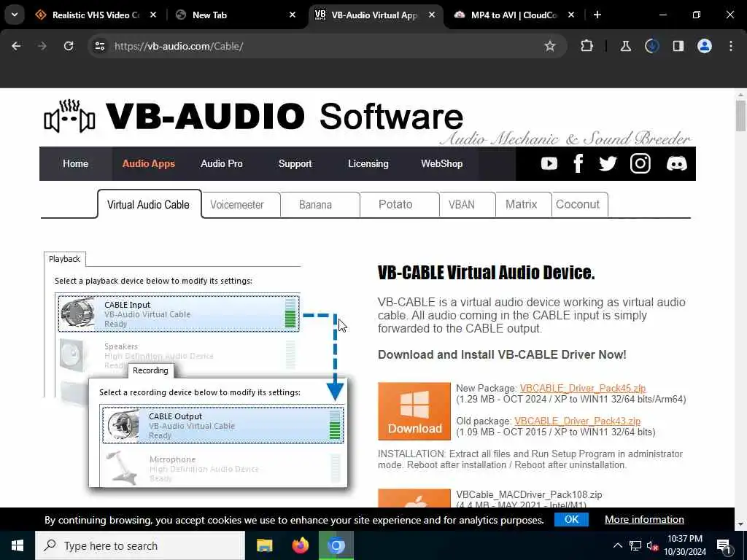This screenshot has width=747, height=560.
Task: Go back to the previous page
Action: coord(16,46)
